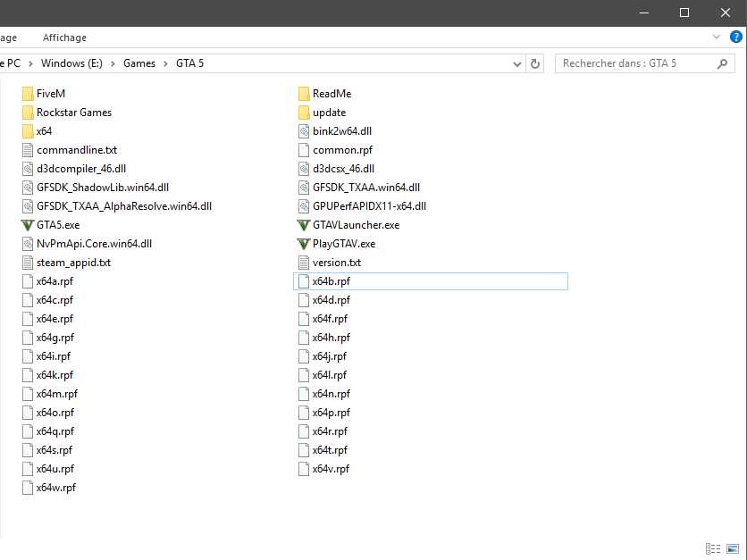Screen dimensions: 747x560
Task: Click the search magnifier icon
Action: point(722,63)
